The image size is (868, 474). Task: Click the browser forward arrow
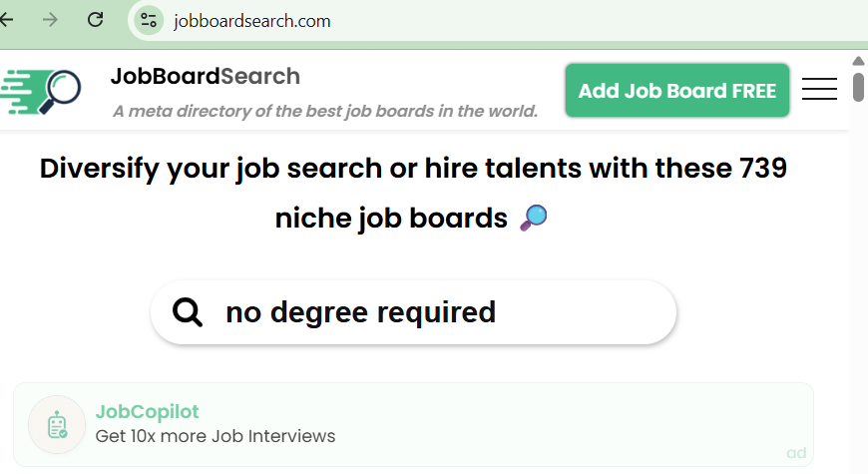tap(51, 20)
